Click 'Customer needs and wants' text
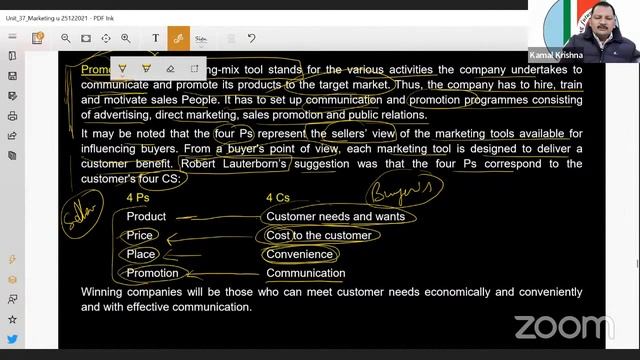This screenshot has height=360, width=640. pyautogui.click(x=336, y=216)
